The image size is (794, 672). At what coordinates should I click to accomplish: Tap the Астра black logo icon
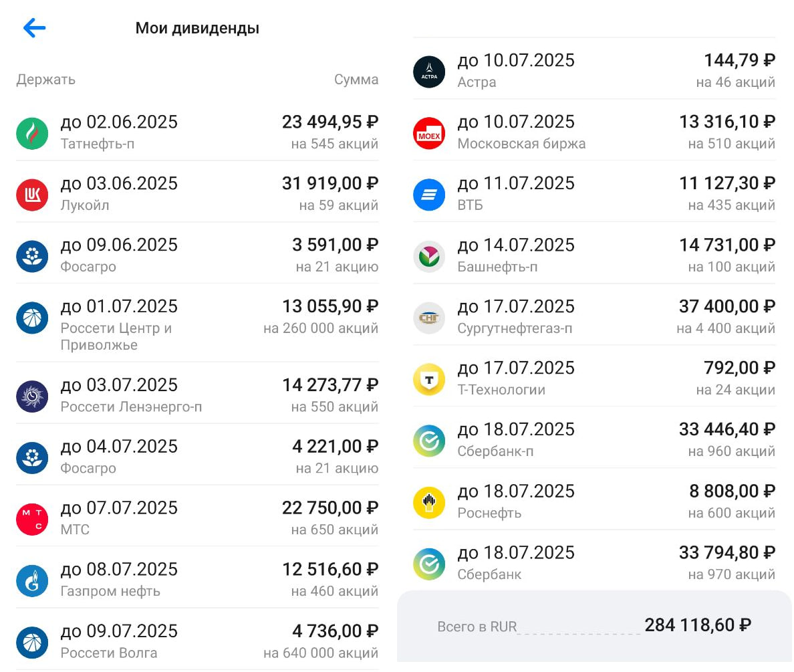pyautogui.click(x=429, y=72)
